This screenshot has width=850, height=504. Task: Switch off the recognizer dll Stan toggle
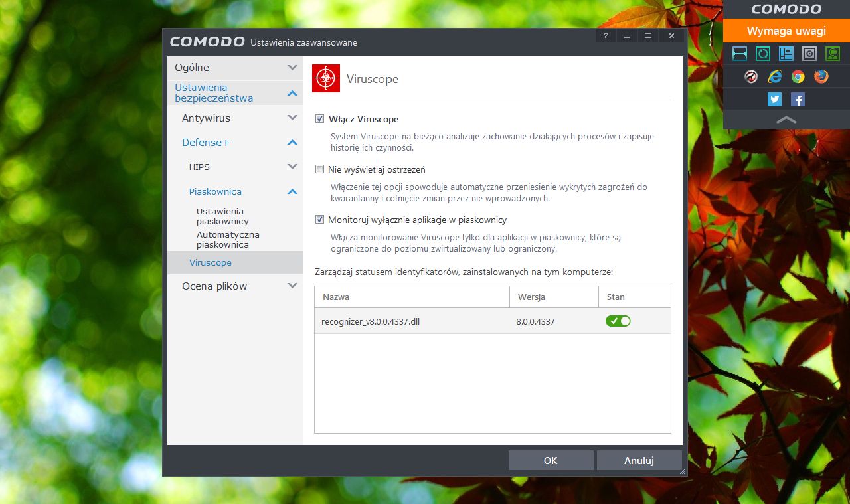618,321
